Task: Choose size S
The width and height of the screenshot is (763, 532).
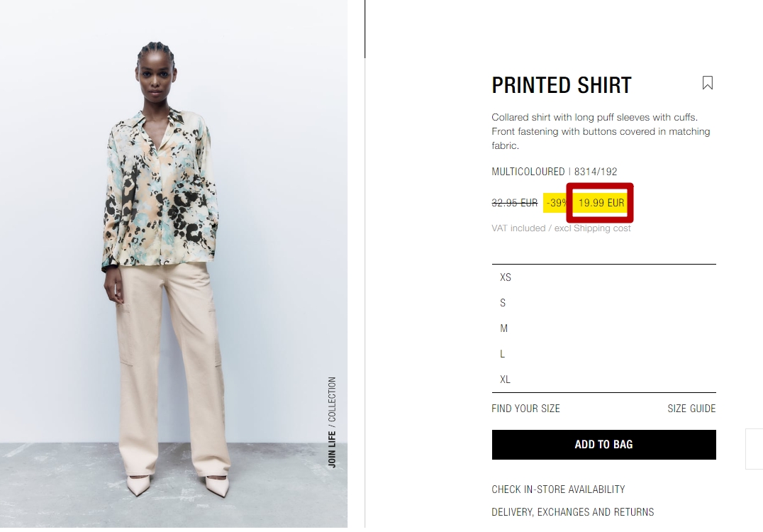Action: click(603, 303)
